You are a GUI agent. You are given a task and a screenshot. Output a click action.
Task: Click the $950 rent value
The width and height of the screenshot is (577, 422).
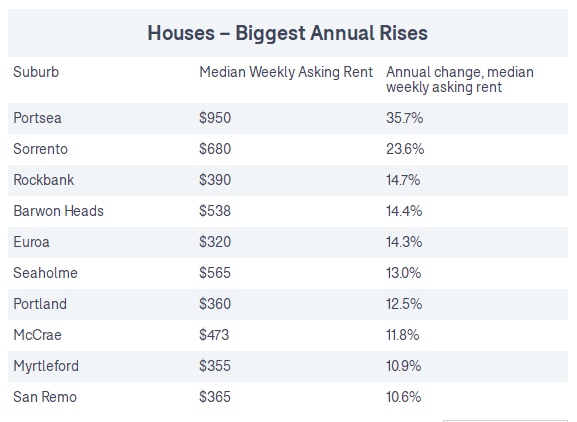pyautogui.click(x=215, y=118)
